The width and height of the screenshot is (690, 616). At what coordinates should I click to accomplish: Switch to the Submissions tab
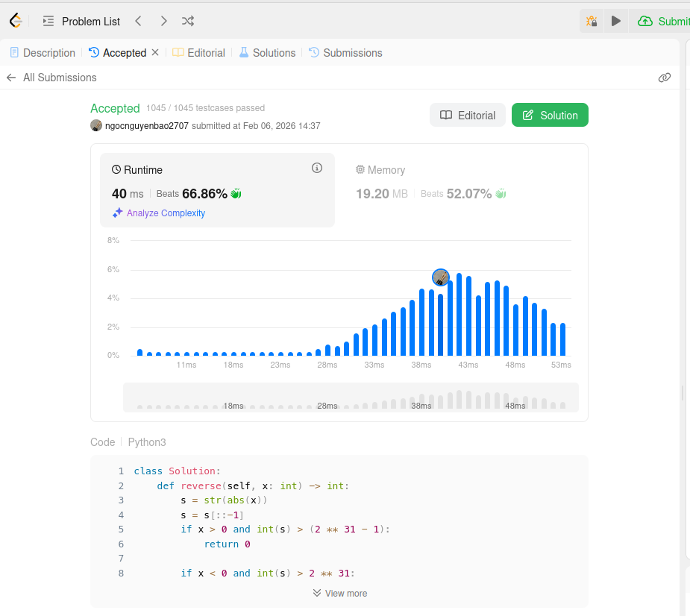click(x=345, y=53)
